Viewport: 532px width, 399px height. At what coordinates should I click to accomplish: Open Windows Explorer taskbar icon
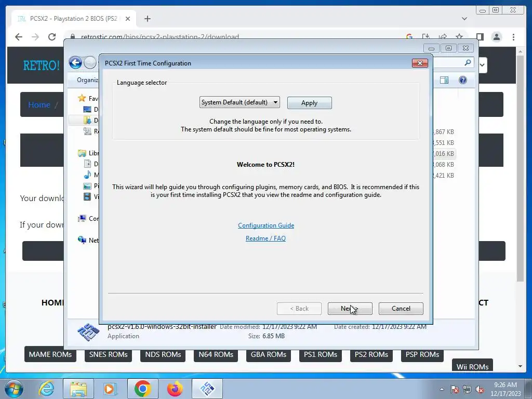[78, 389]
